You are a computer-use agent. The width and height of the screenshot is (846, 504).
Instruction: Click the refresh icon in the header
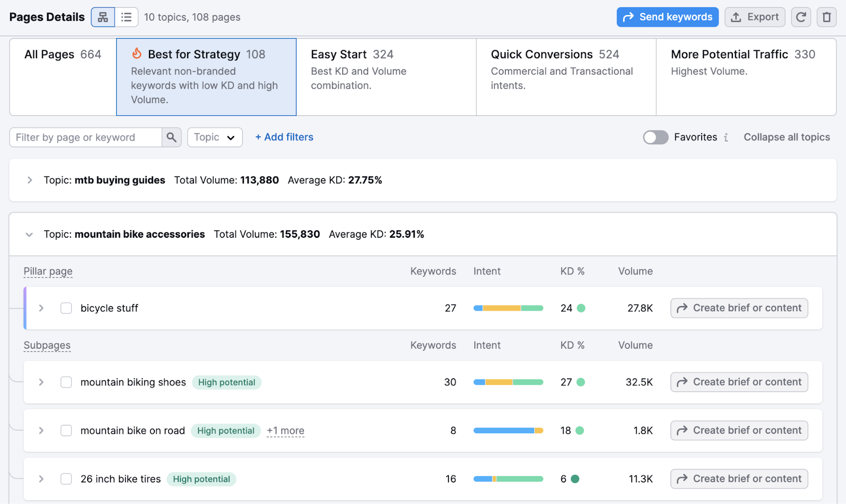tap(801, 16)
